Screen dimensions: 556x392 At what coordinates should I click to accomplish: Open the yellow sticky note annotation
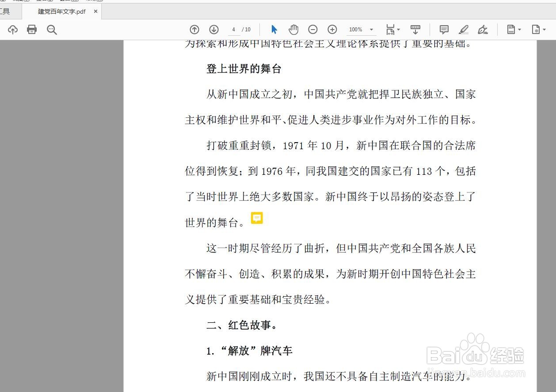(257, 218)
